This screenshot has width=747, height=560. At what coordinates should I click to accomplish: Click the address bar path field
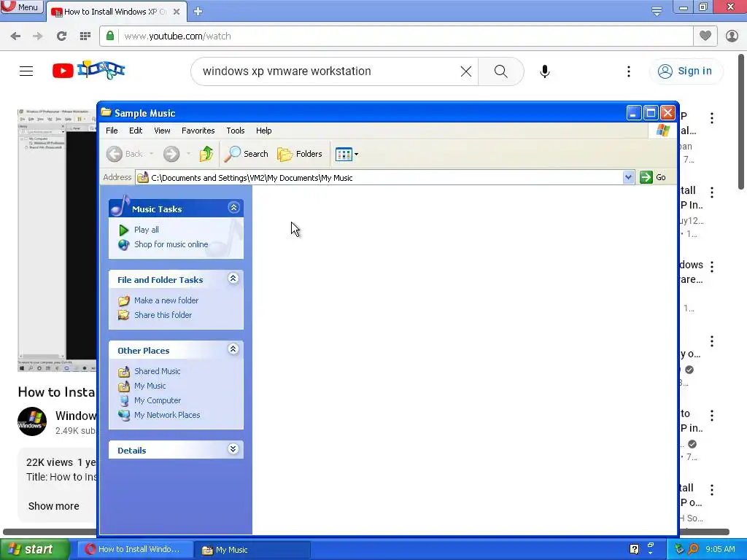pyautogui.click(x=379, y=178)
